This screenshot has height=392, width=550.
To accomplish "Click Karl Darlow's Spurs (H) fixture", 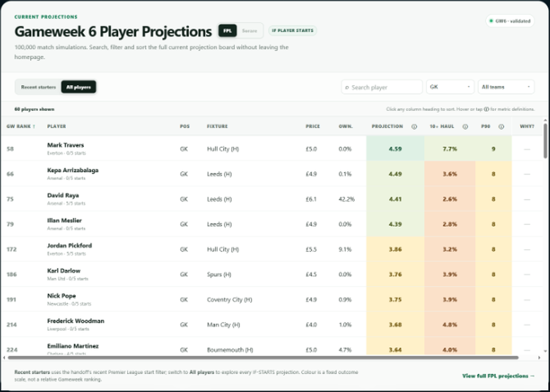I will [219, 274].
